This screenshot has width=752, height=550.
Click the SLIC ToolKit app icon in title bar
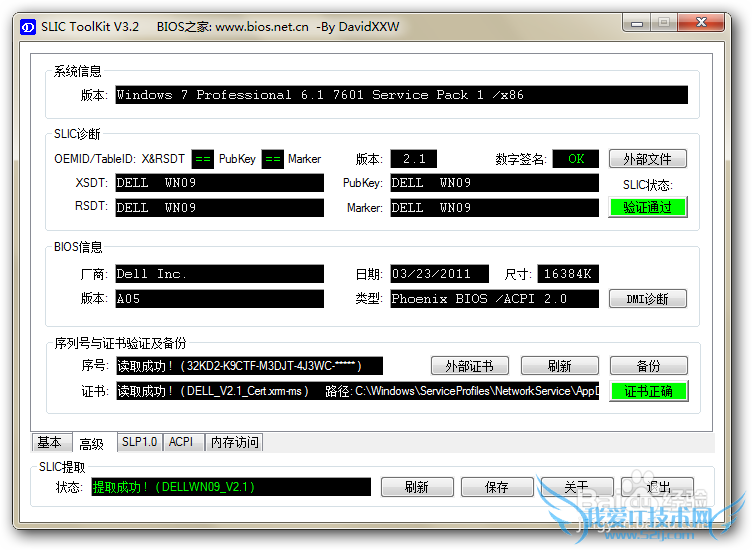point(28,27)
